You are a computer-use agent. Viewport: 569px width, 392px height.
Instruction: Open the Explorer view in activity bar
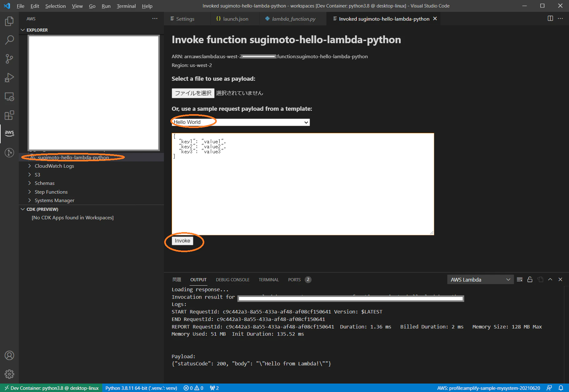[x=9, y=21]
